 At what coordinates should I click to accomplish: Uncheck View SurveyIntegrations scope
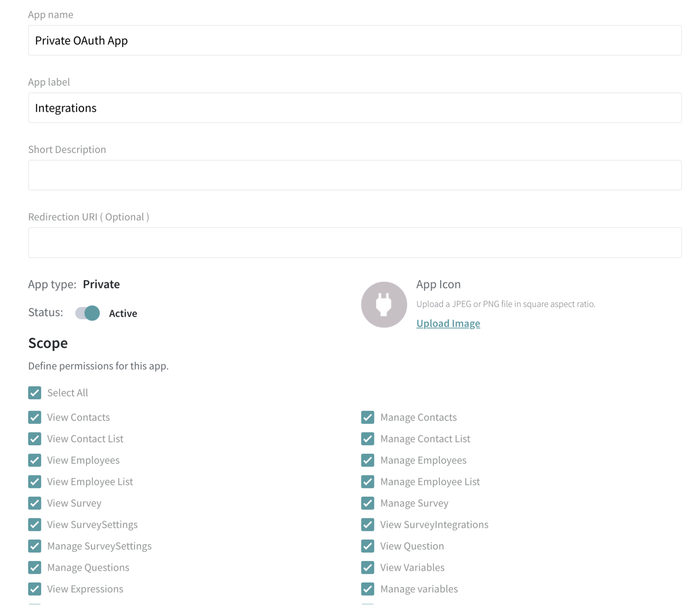pos(367,524)
